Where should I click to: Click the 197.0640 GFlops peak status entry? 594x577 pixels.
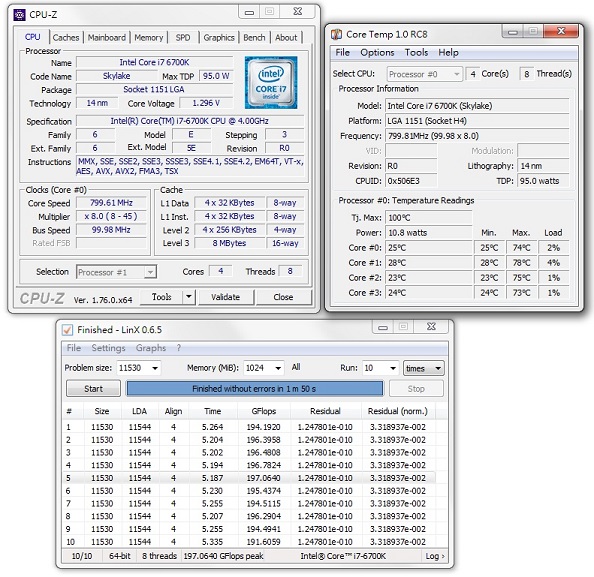click(224, 556)
